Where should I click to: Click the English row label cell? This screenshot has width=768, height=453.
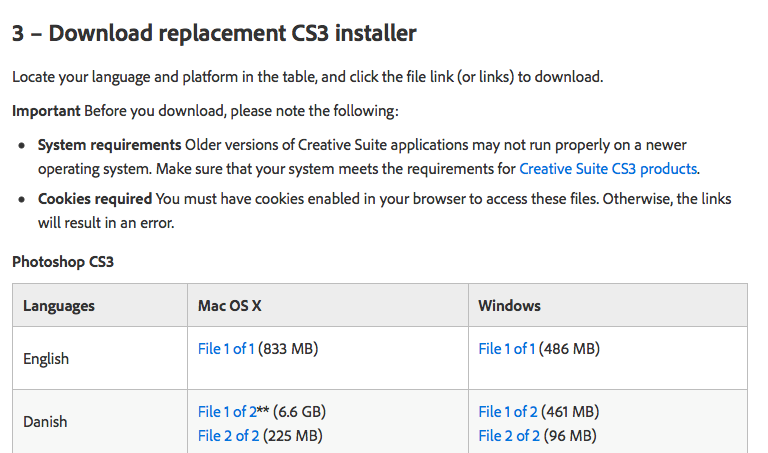coord(46,358)
